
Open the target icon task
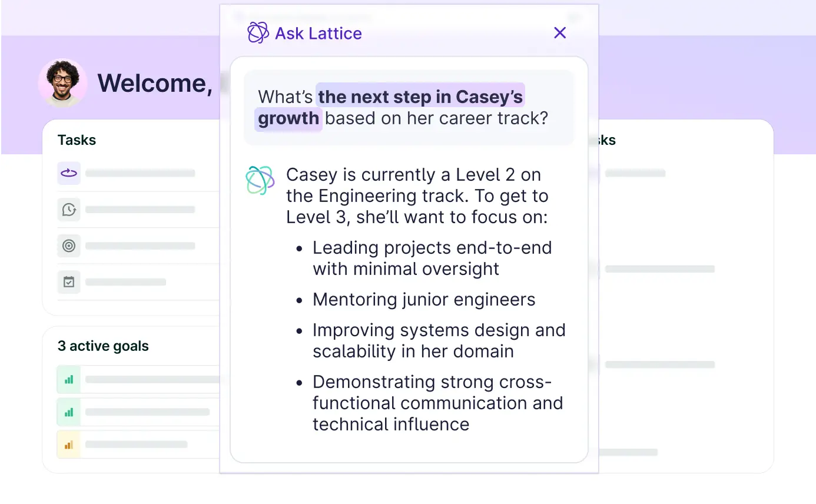pyautogui.click(x=69, y=246)
